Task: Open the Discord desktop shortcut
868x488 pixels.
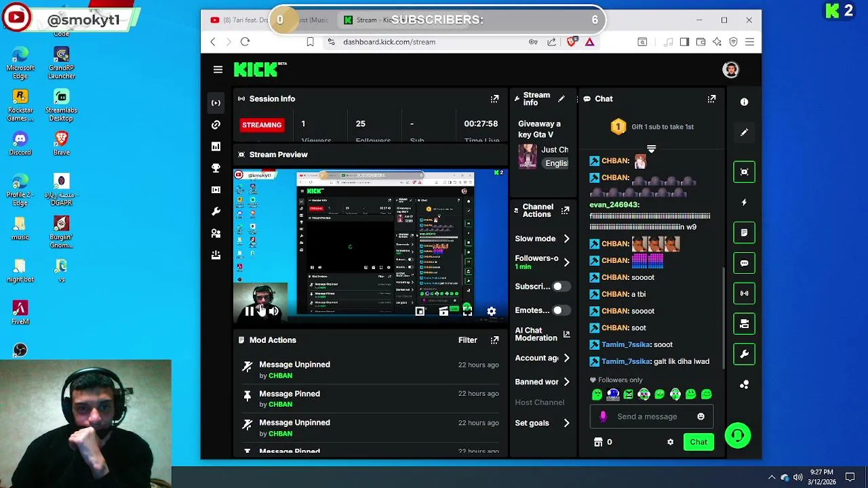Action: [x=20, y=143]
